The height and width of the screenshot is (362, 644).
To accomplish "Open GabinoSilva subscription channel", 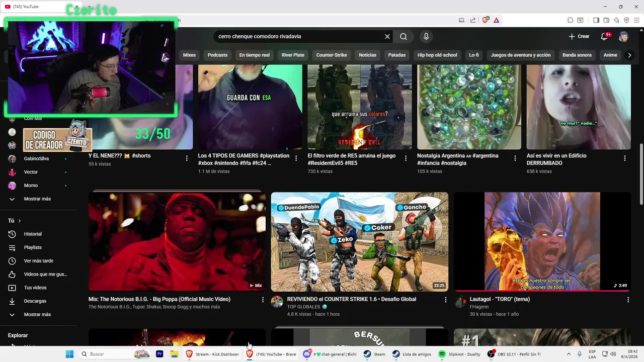I will [37, 158].
